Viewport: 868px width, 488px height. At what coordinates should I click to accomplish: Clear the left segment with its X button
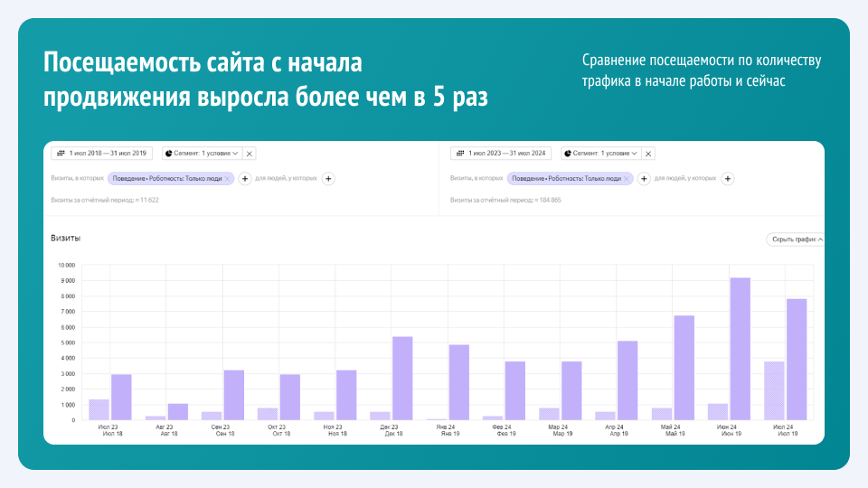point(250,154)
